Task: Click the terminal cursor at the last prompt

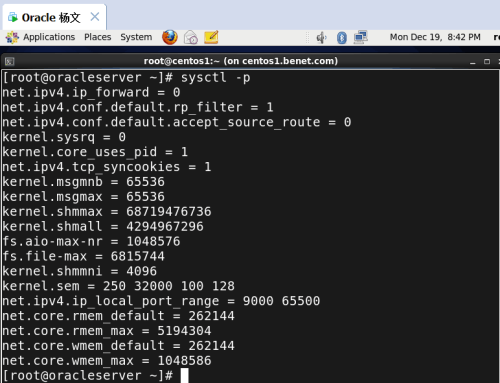Action: 184,375
